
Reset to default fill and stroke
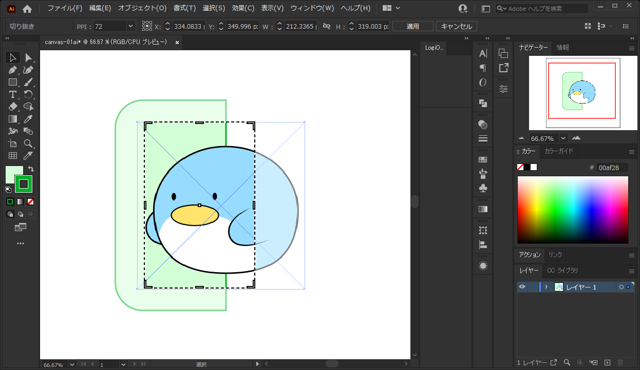point(9,189)
